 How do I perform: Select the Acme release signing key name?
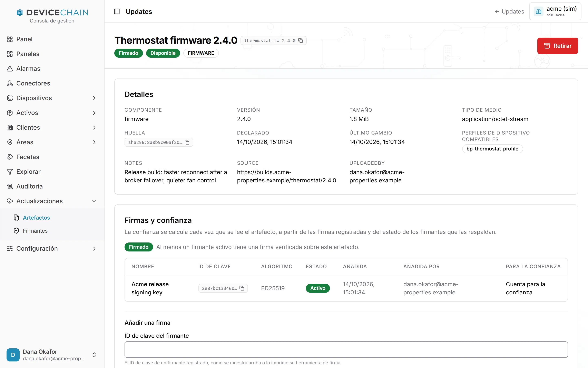[x=150, y=288]
